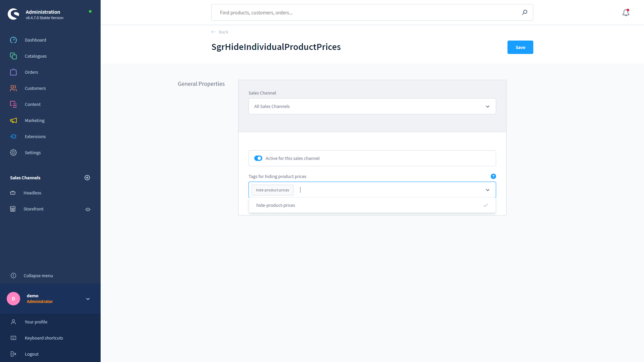Screen dimensions: 644x362
Task: Select hide-product-prices in dropdown list
Action: pos(372,205)
